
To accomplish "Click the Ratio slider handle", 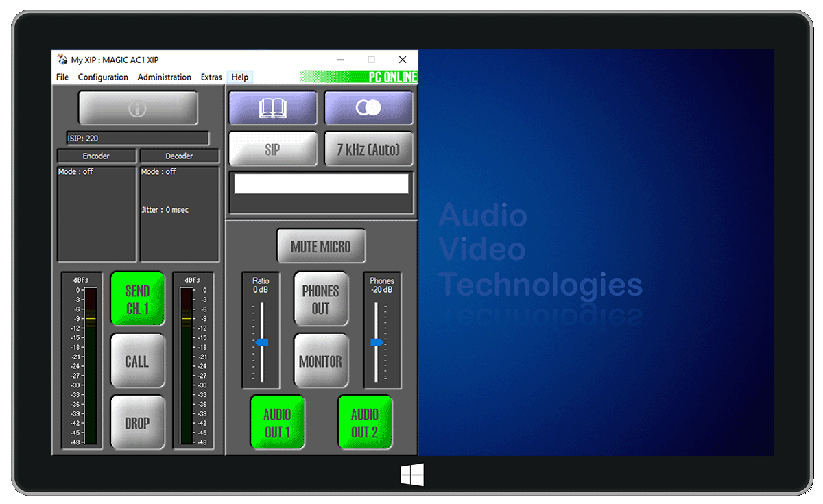I will (x=261, y=342).
